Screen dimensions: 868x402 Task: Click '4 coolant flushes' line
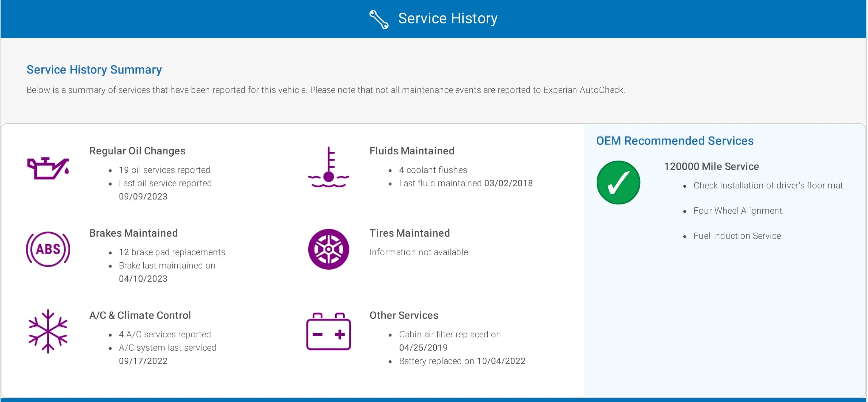tap(433, 170)
